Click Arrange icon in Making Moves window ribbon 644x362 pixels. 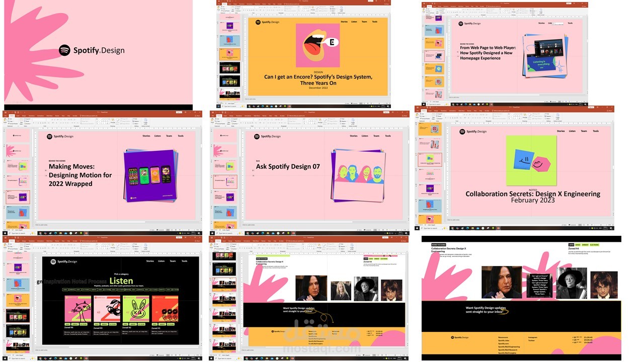tap(113, 120)
